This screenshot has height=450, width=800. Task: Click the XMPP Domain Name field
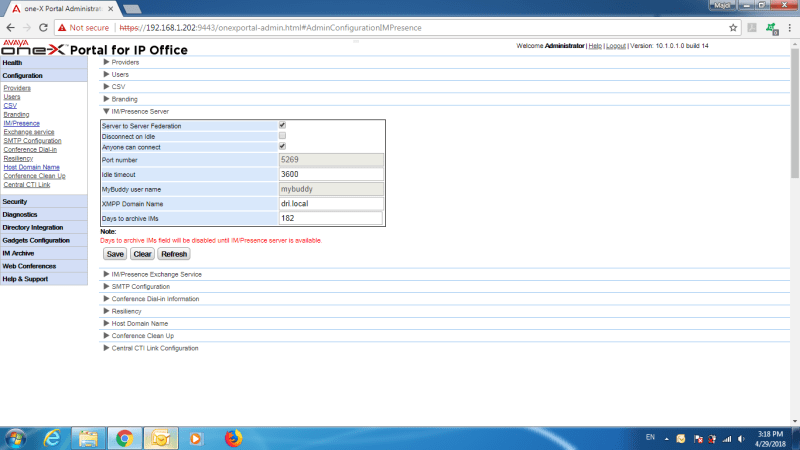[x=331, y=204]
